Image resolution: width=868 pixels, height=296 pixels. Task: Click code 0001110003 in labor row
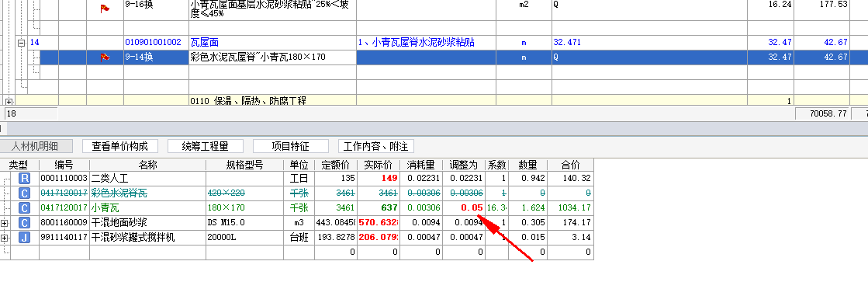click(64, 179)
